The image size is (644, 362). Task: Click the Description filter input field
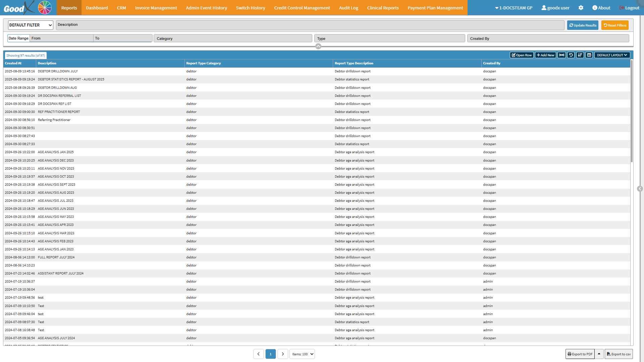click(310, 25)
